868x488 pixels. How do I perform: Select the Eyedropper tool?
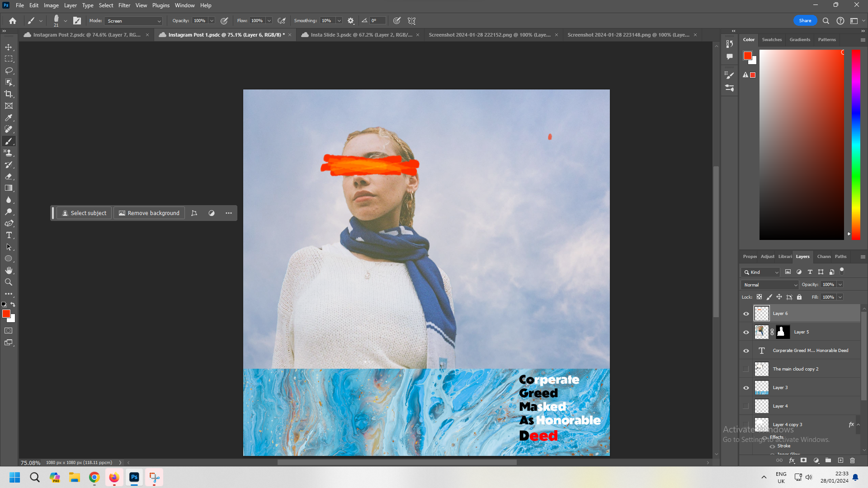point(9,117)
